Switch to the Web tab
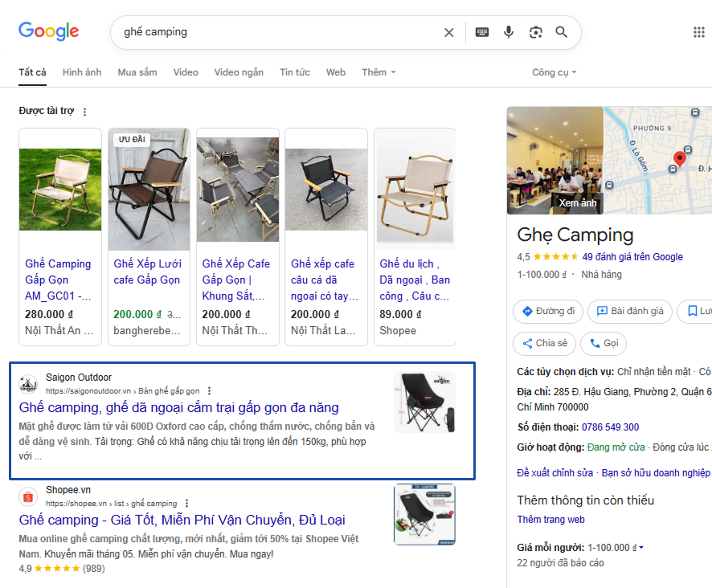 [336, 72]
